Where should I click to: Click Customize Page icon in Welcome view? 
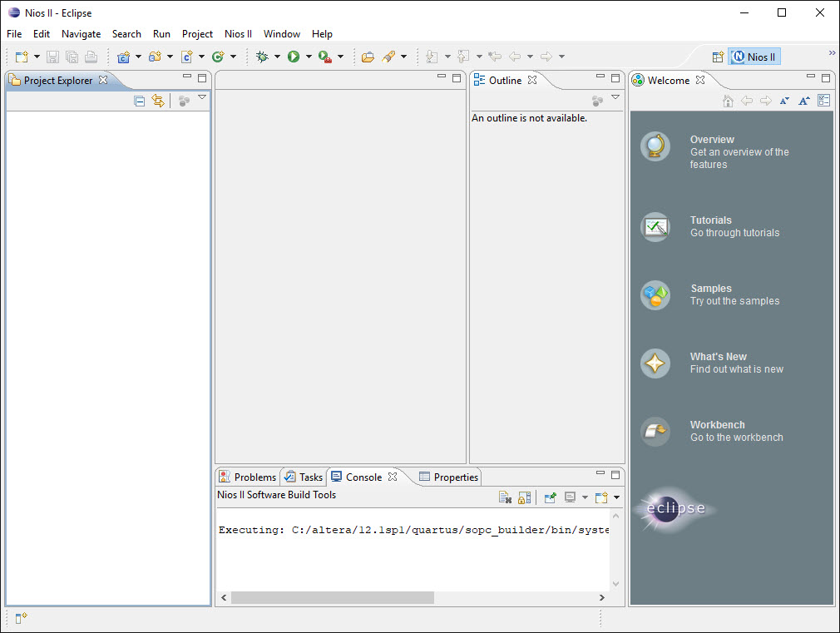click(824, 100)
